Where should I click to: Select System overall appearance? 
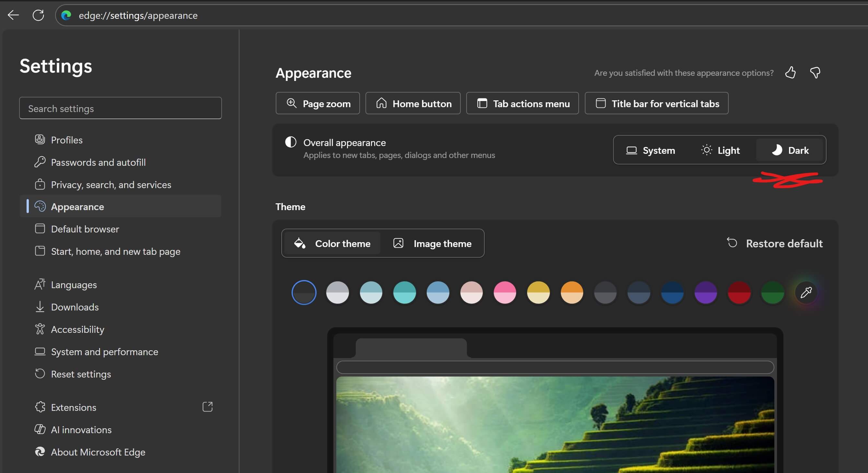coord(650,150)
